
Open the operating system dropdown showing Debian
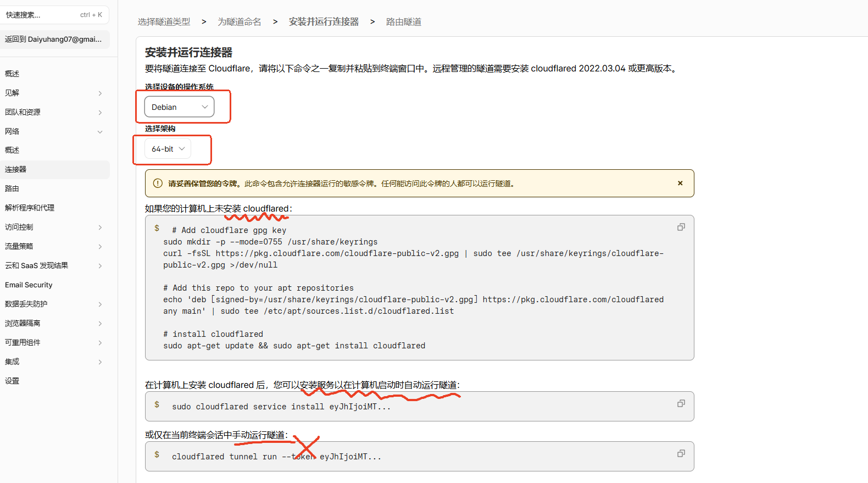pyautogui.click(x=179, y=107)
